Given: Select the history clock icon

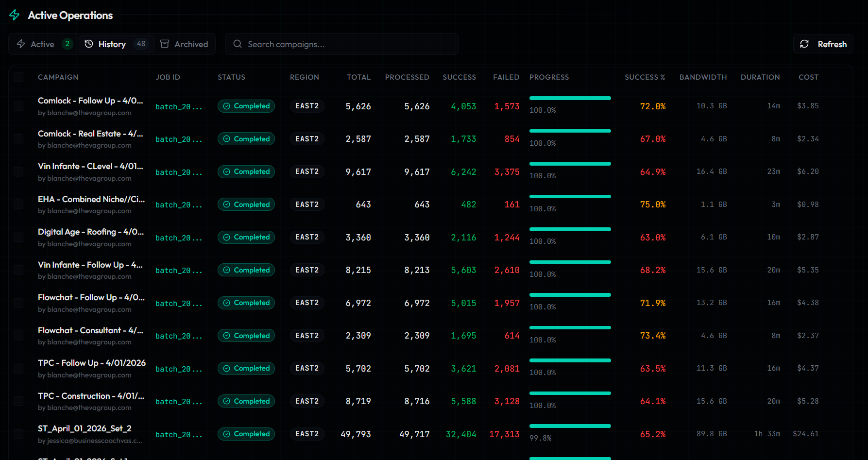Looking at the screenshot, I should pos(89,44).
